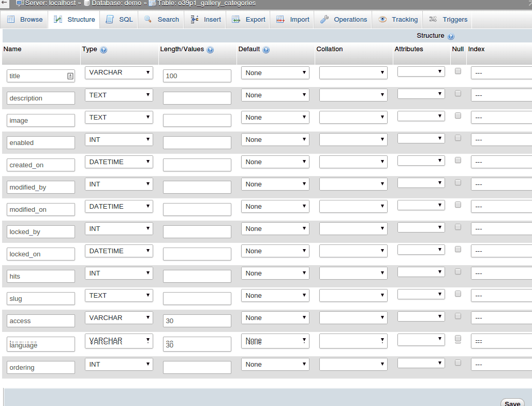Toggle Null checkbox for ordering row

[457, 363]
